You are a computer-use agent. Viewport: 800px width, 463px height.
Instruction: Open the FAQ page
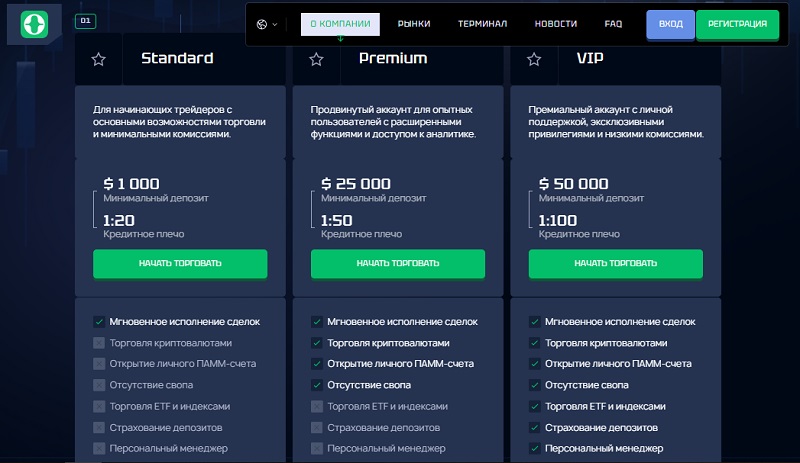click(x=613, y=24)
